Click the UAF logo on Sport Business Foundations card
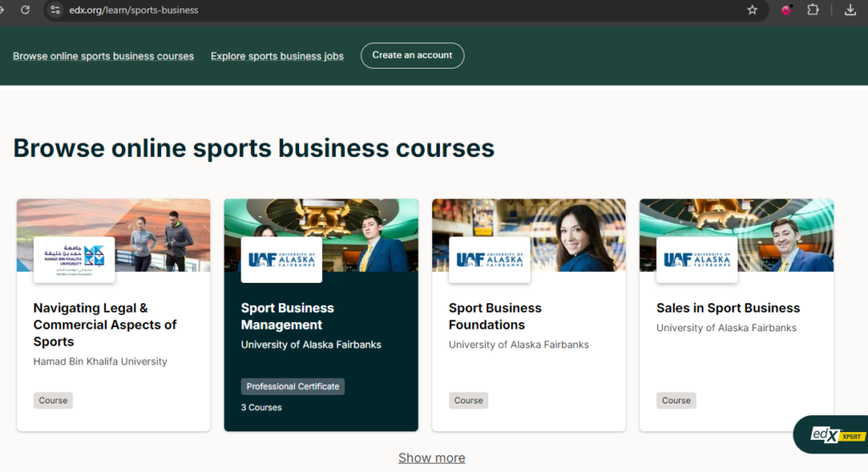 coord(489,260)
